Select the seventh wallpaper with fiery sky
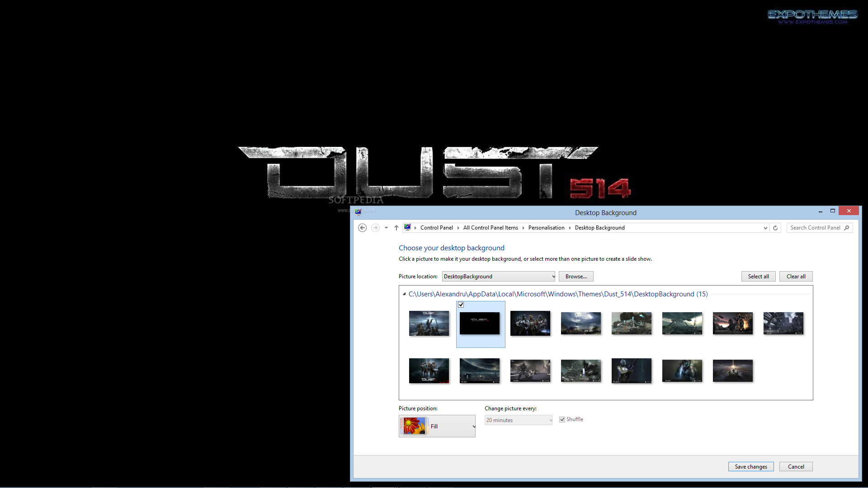The height and width of the screenshot is (488, 868). coord(733,324)
